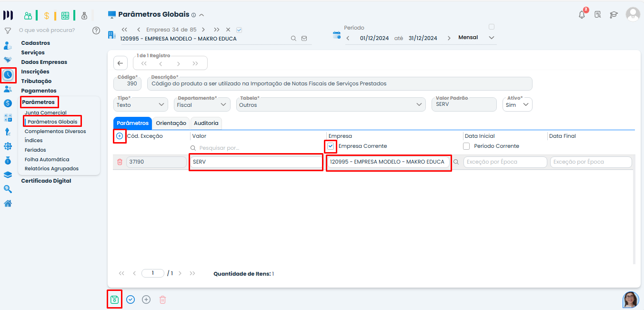Screen dimensions: 644x310
Task: Click the handshake icon in left sidebar
Action: click(x=8, y=60)
